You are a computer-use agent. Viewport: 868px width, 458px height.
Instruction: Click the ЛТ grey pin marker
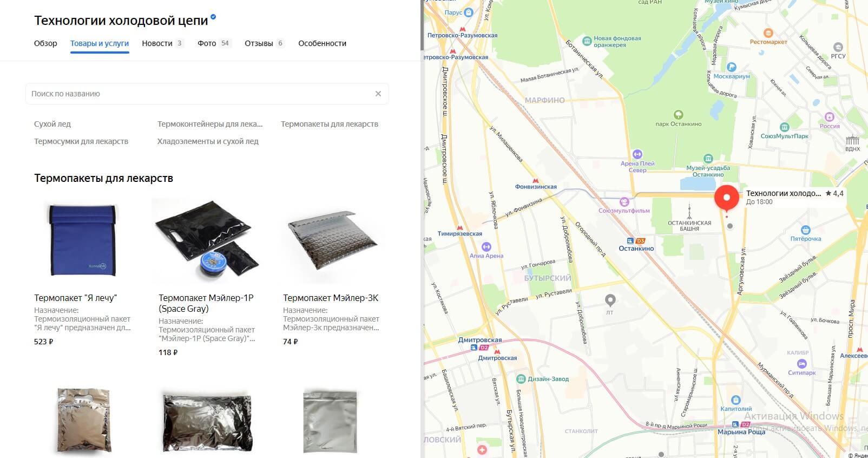coord(610,300)
